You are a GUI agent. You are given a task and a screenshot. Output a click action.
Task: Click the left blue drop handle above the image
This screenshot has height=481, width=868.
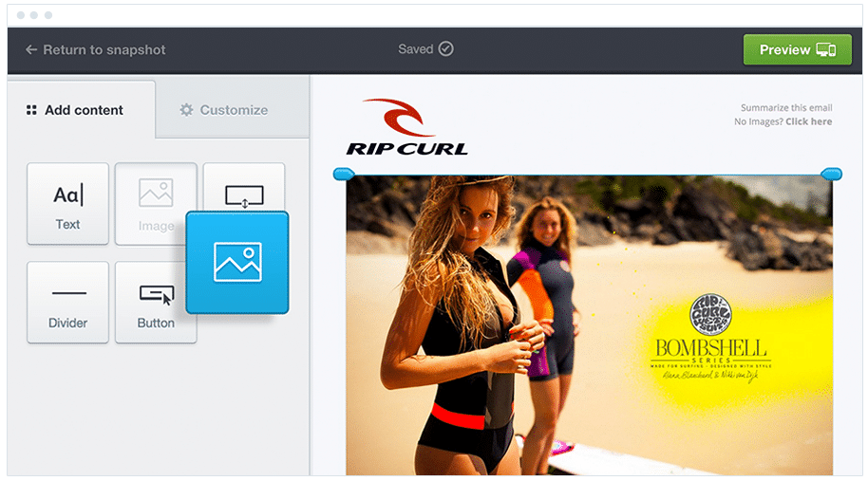pos(344,175)
